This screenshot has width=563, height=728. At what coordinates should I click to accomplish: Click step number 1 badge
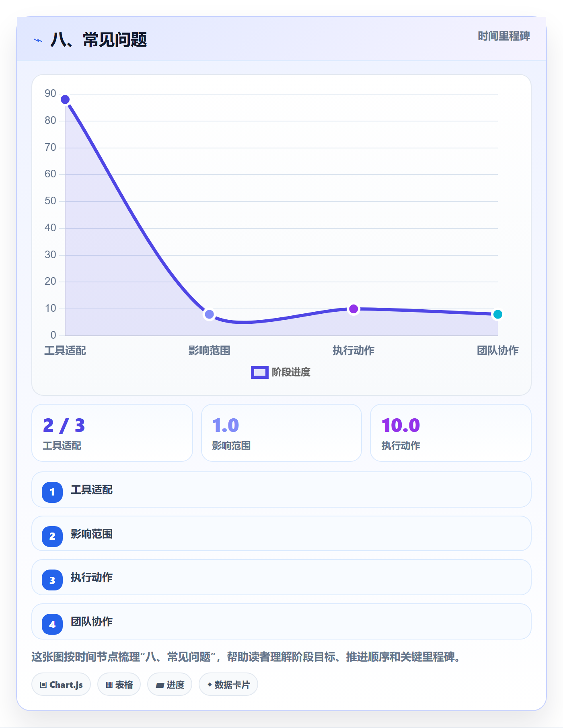[x=52, y=492]
